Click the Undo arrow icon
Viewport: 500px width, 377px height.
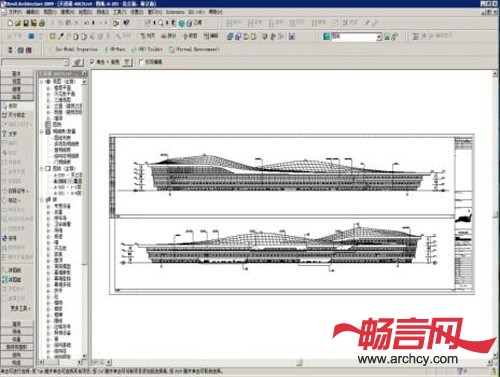click(x=87, y=23)
